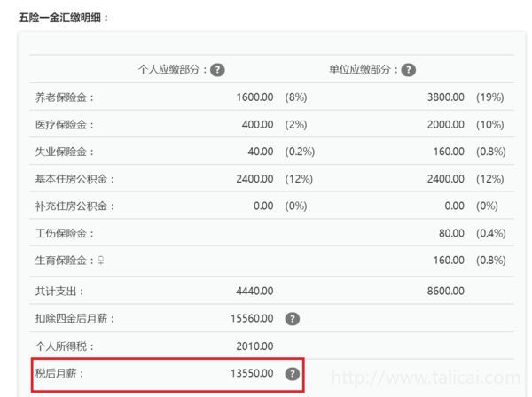
Task: Click employer pension amount 3800.00
Action: (x=446, y=97)
